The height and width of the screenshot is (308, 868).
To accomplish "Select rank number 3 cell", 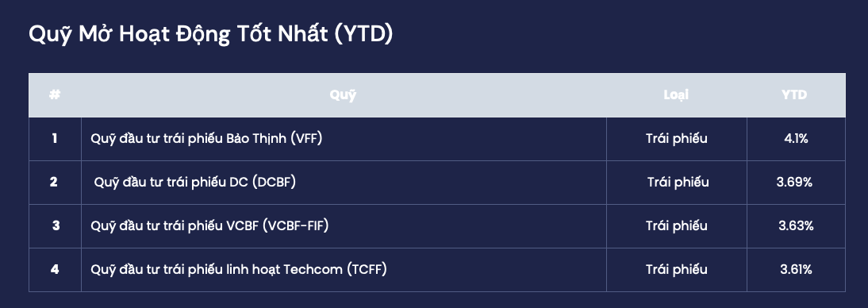I will [56, 226].
